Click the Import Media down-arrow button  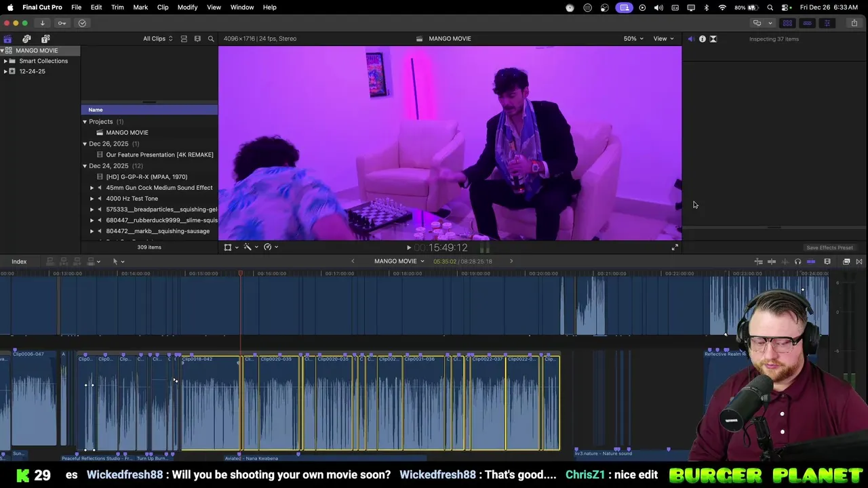42,23
